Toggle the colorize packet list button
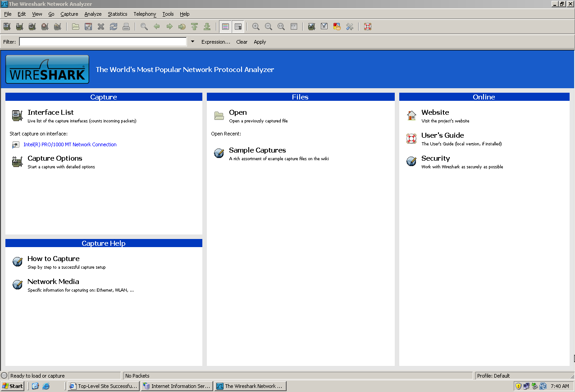 tap(225, 27)
